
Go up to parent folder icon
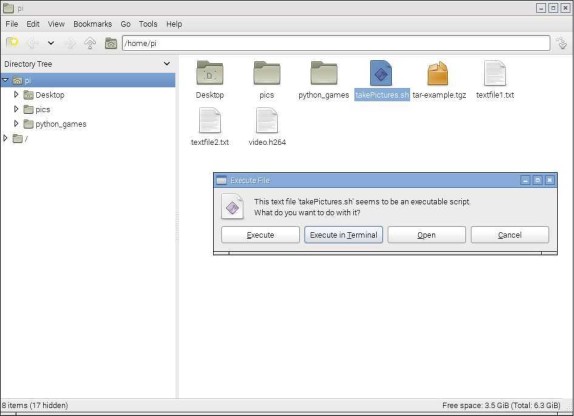[90, 43]
